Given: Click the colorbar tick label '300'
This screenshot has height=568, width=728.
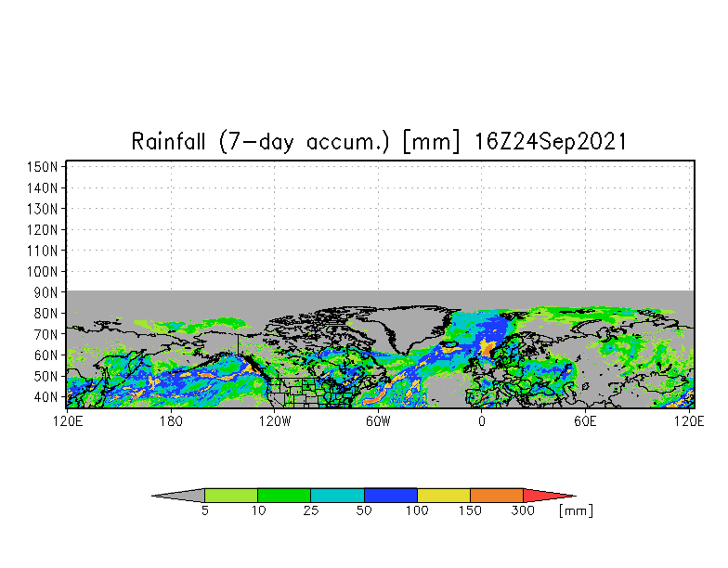Looking at the screenshot, I should point(523,510).
